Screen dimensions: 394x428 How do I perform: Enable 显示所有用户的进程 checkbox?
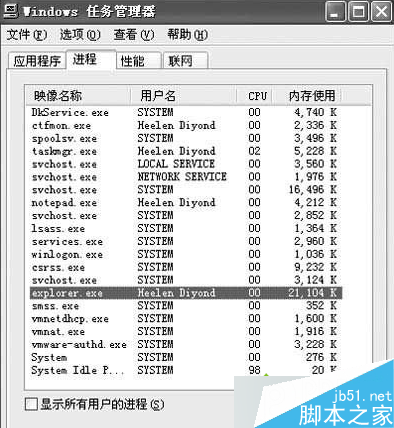(x=31, y=404)
